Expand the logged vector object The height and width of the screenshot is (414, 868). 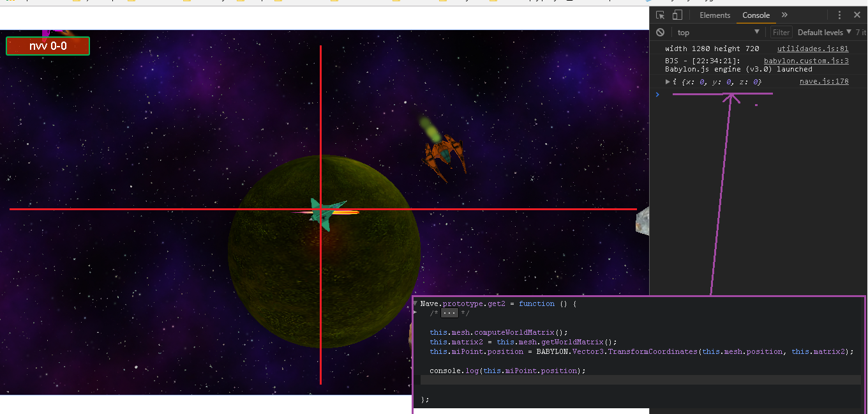click(668, 82)
